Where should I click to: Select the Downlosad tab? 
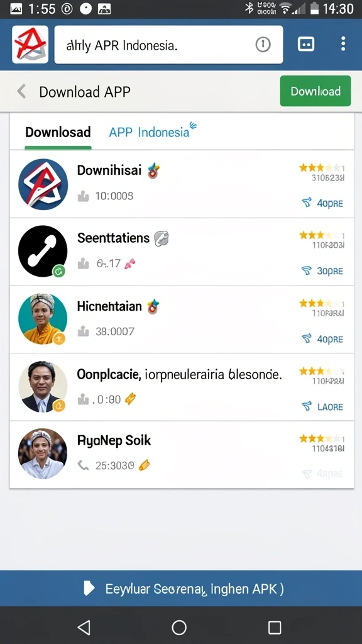(58, 132)
